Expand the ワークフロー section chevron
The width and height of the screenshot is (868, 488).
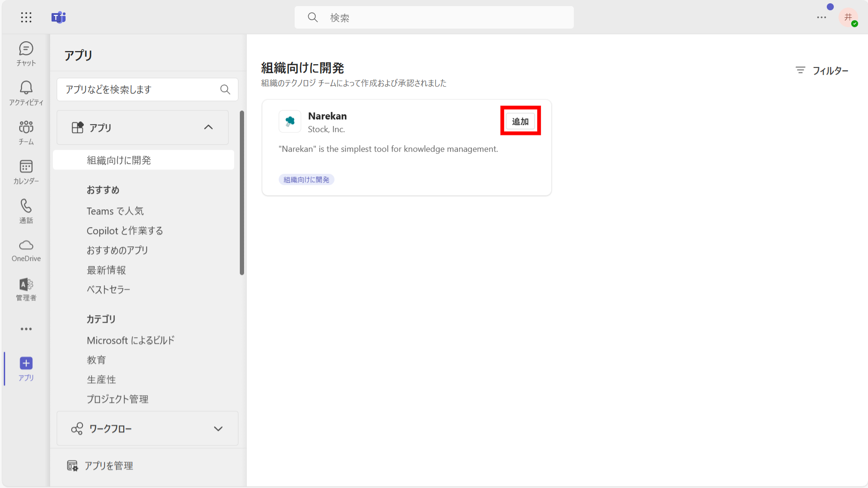click(218, 429)
